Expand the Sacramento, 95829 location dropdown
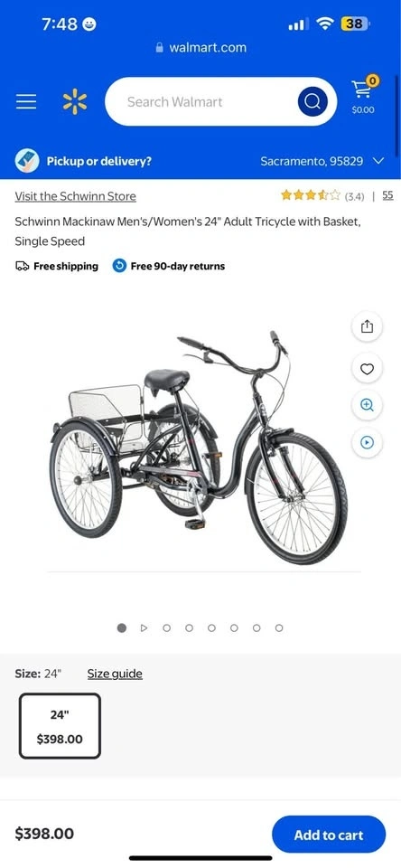The image size is (401, 868). tap(322, 161)
